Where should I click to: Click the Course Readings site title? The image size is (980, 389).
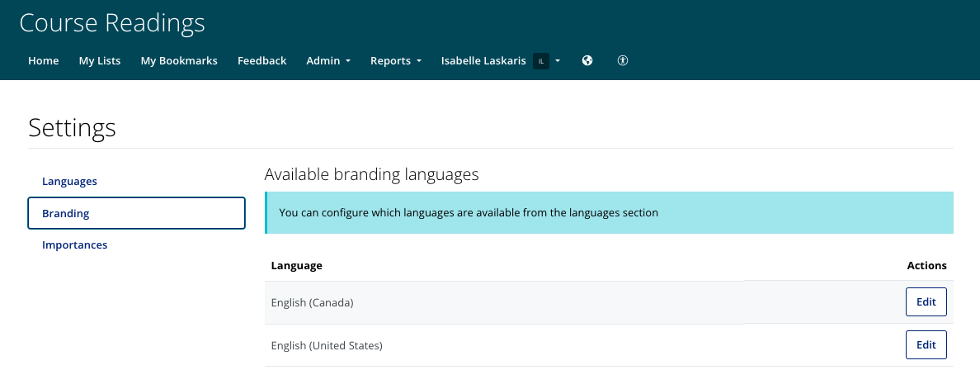[112, 23]
